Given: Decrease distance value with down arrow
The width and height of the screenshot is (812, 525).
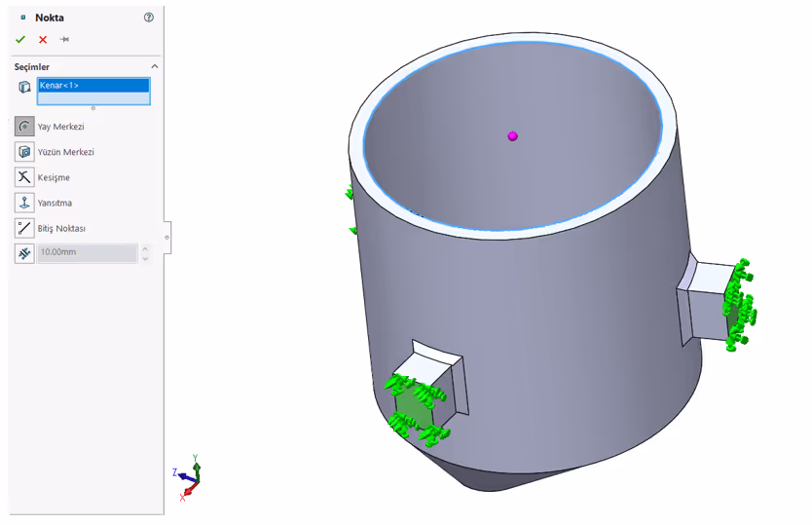Looking at the screenshot, I should point(145,258).
